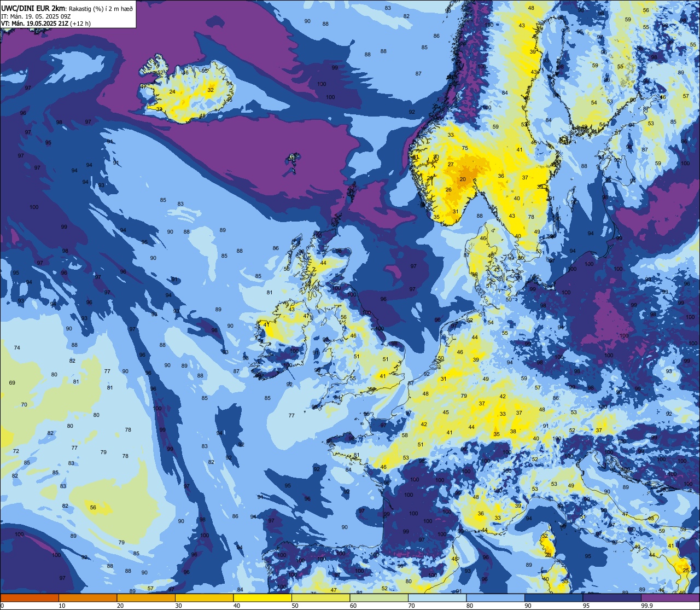Image resolution: width=700 pixels, height=610 pixels.
Task: Click the '24' humidity value over western Iceland
Action: coord(172,92)
